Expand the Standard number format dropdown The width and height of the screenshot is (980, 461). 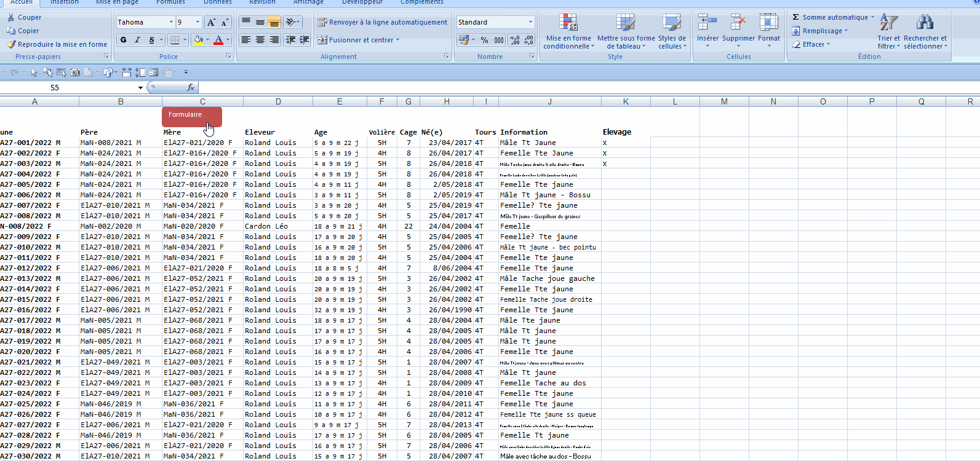point(530,22)
